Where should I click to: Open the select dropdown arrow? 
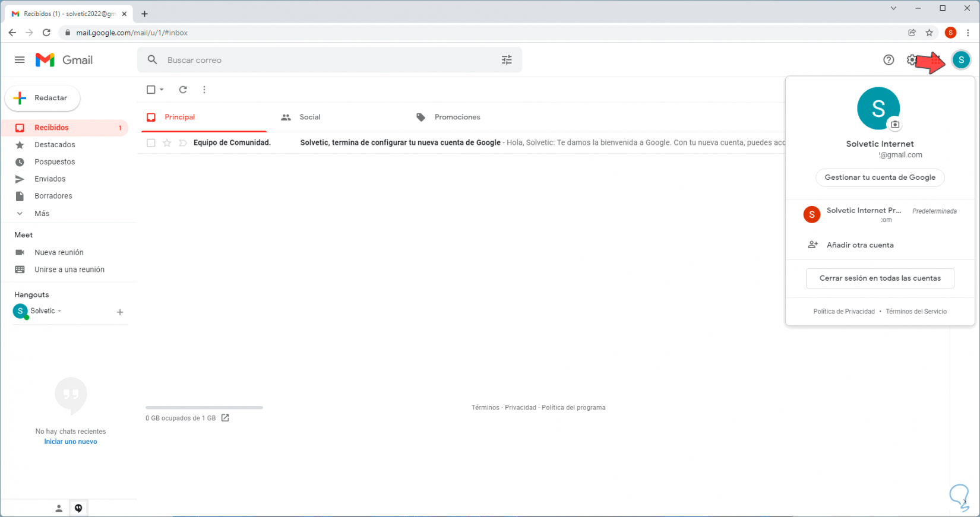[x=162, y=90]
